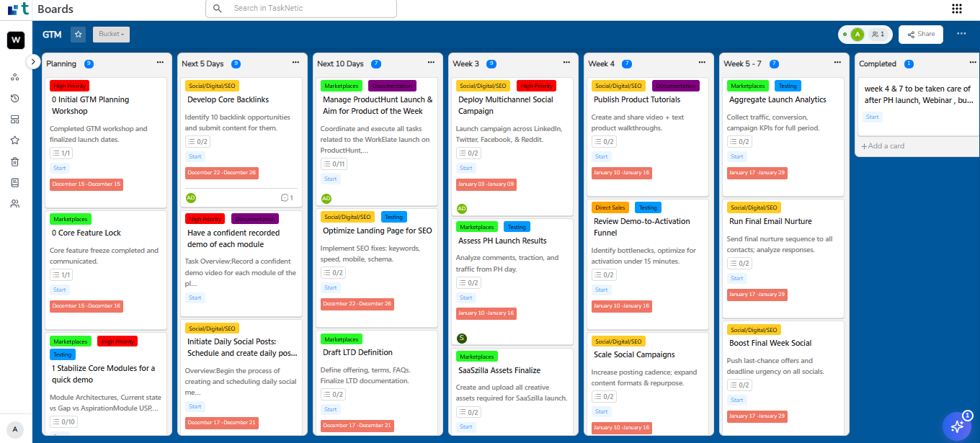Open the document notes icon in sidebar
Image resolution: width=980 pixels, height=443 pixels.
click(x=14, y=183)
